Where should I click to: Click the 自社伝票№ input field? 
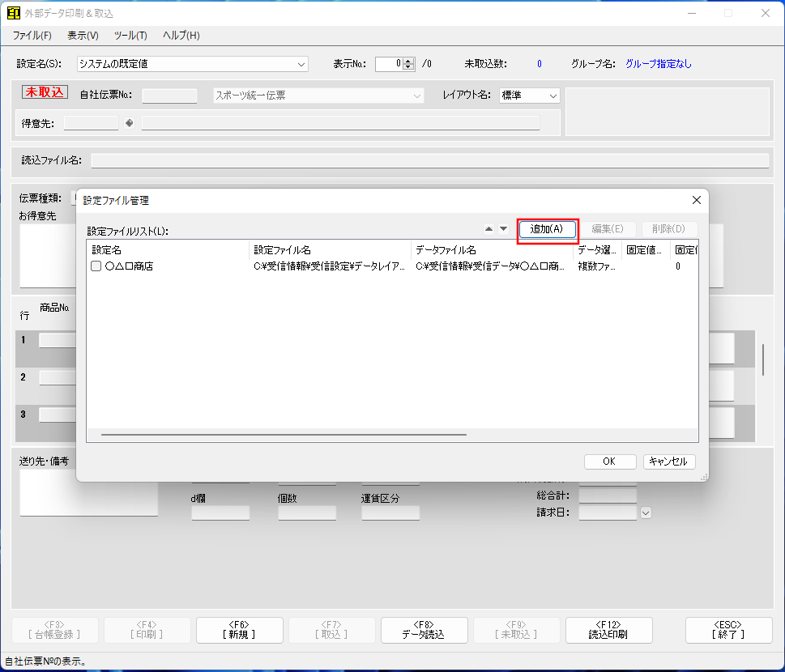pyautogui.click(x=169, y=96)
